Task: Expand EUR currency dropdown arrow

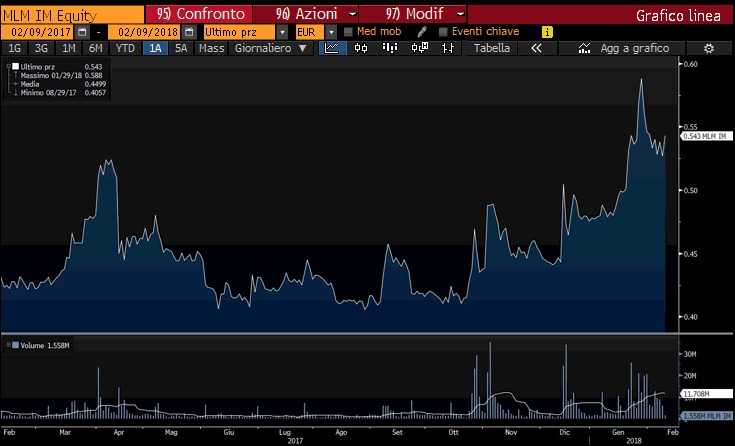Action: [x=331, y=32]
